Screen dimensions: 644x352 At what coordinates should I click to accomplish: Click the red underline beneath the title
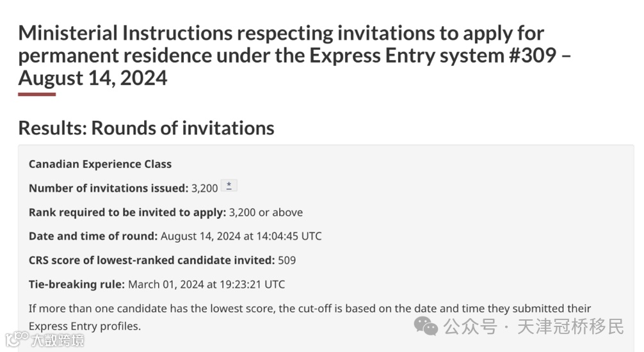(x=37, y=95)
